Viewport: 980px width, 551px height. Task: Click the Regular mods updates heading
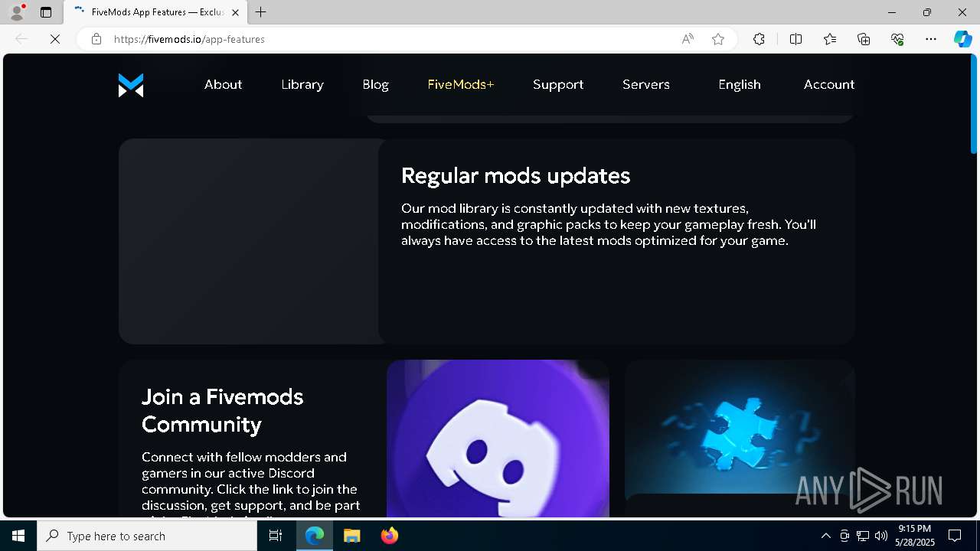click(x=516, y=175)
